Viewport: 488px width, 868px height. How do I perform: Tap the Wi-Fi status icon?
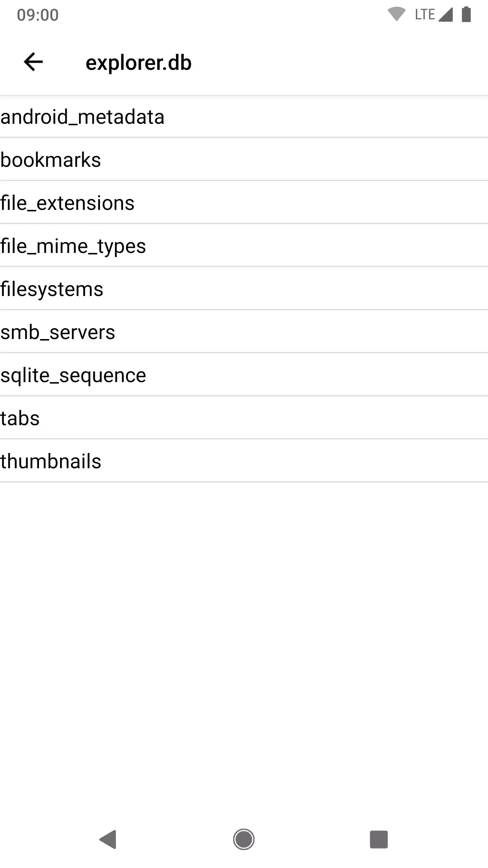click(397, 14)
